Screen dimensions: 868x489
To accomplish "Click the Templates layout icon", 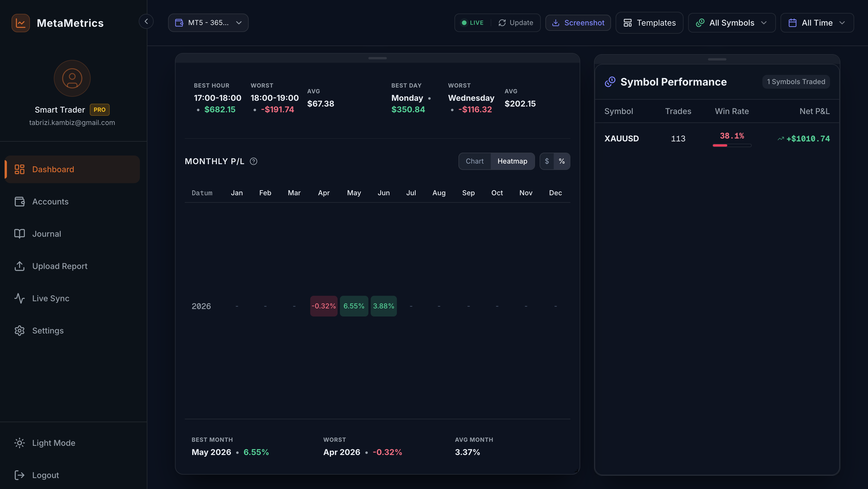I will 627,22.
